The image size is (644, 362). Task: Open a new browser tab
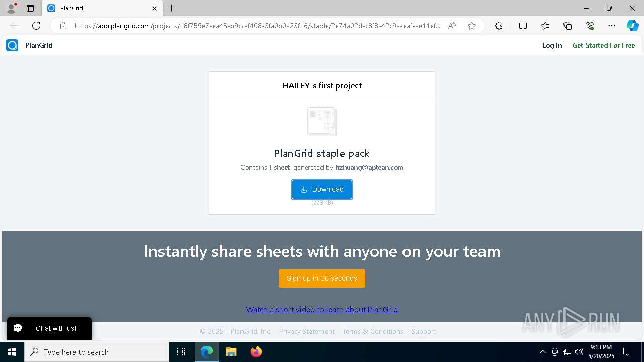point(172,8)
